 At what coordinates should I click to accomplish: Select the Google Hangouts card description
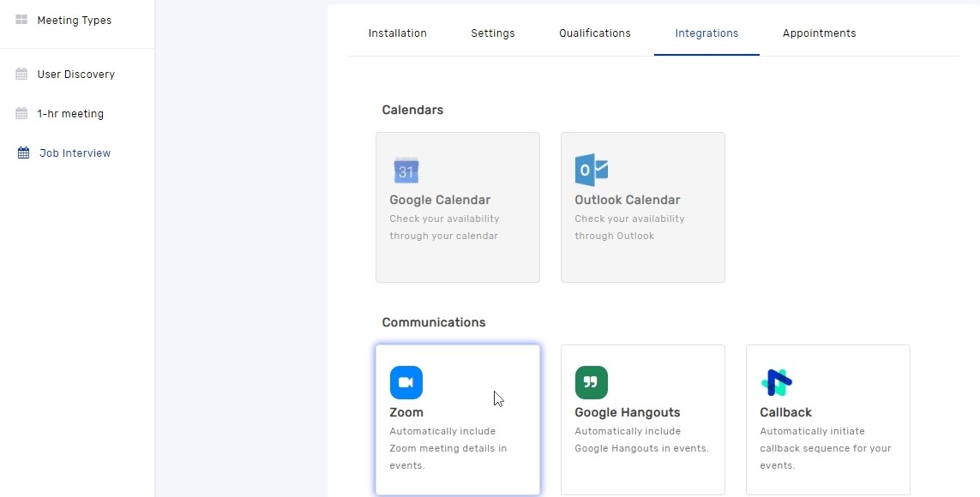(x=642, y=440)
